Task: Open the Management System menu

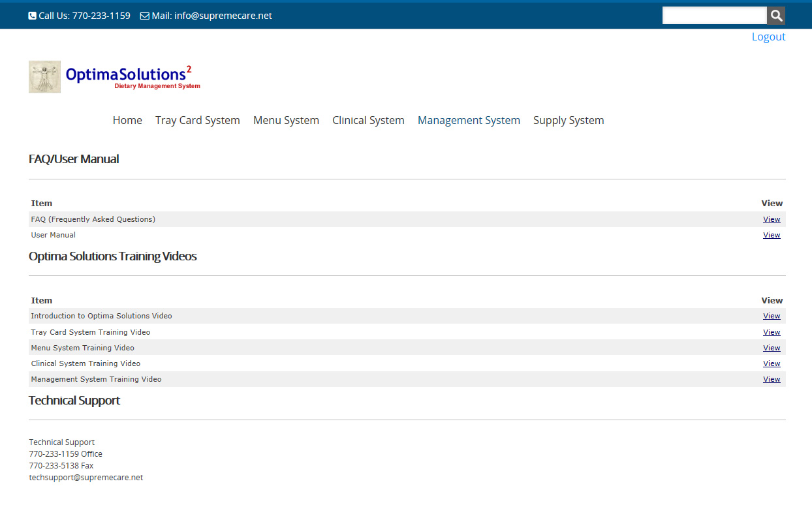Action: pyautogui.click(x=469, y=120)
